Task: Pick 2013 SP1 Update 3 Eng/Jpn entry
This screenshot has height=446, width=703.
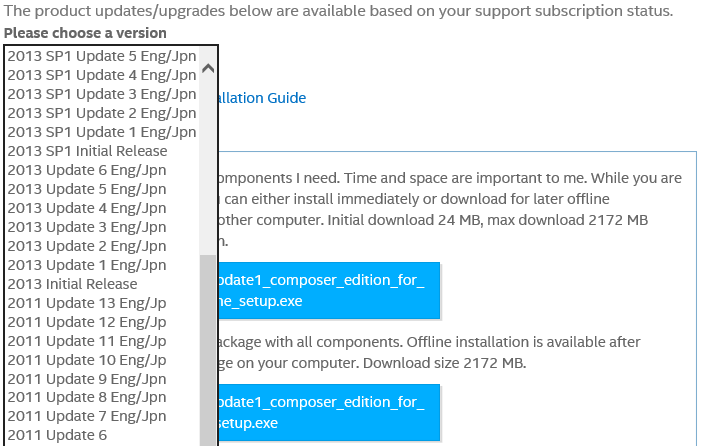Action: 102,94
